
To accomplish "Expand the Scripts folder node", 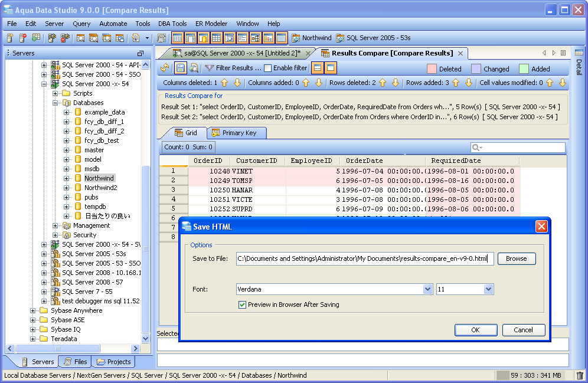I will coord(55,93).
